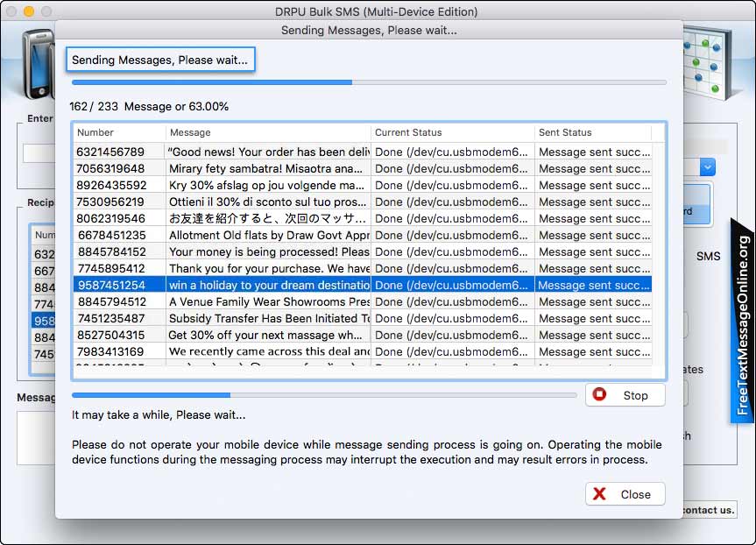Select the highlighted row 9587451254
The height and width of the screenshot is (545, 756).
point(363,285)
